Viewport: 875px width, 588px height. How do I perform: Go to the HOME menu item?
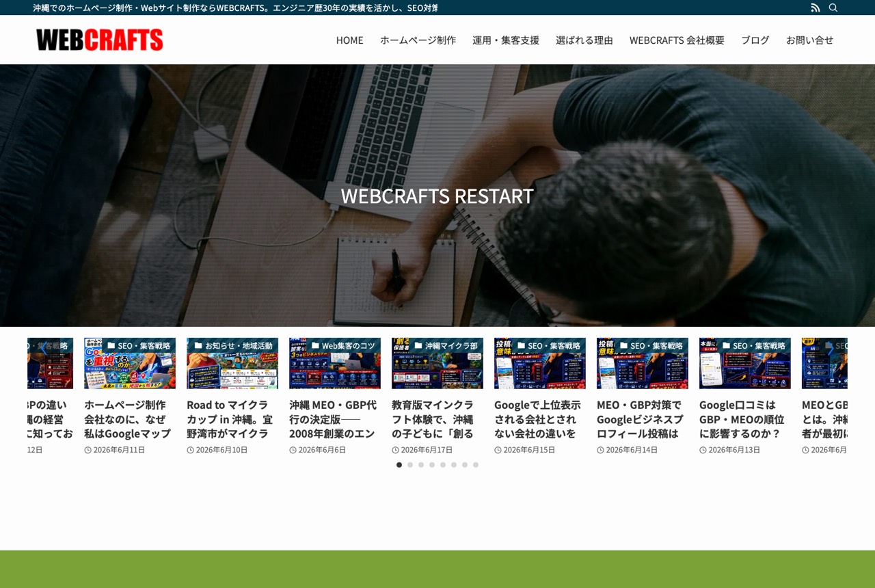coord(349,40)
